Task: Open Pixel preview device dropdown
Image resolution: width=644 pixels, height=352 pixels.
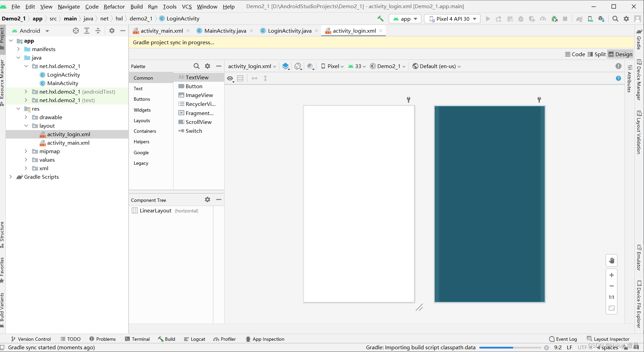Action: 332,66
